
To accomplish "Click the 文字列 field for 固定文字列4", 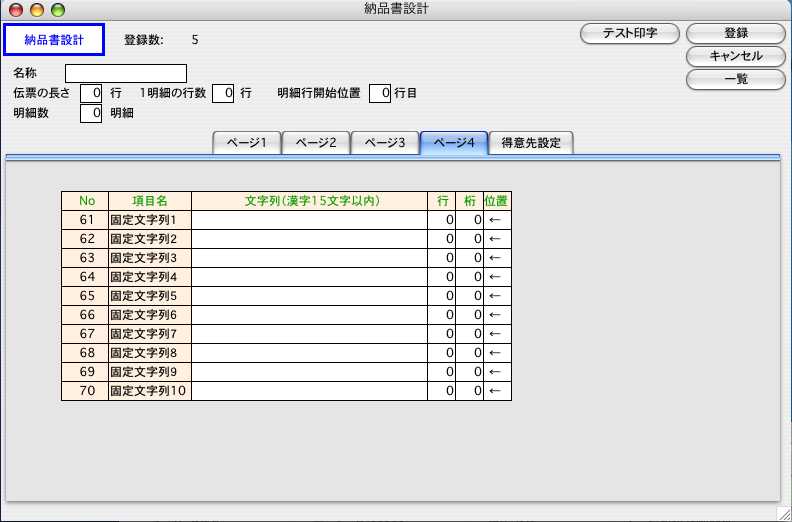I will [310, 277].
